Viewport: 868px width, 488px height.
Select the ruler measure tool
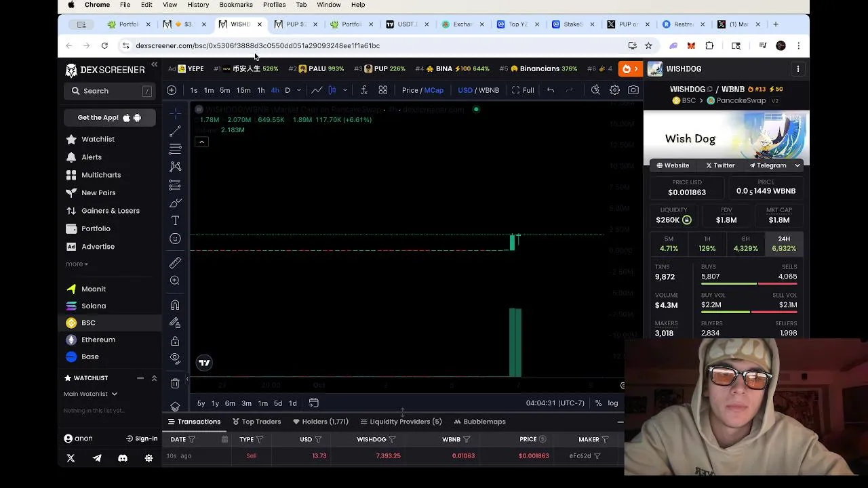(x=175, y=262)
